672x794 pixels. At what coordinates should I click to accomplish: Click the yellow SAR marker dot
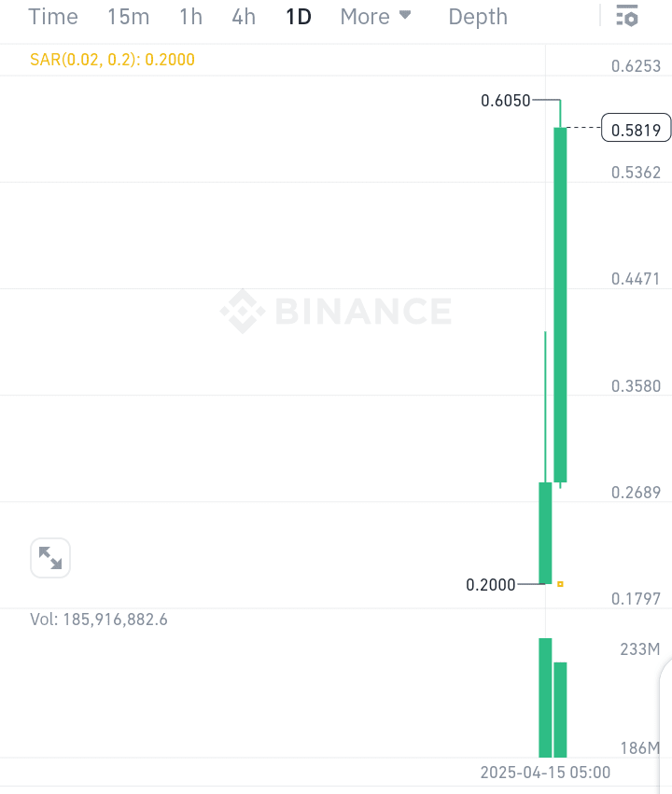560,584
